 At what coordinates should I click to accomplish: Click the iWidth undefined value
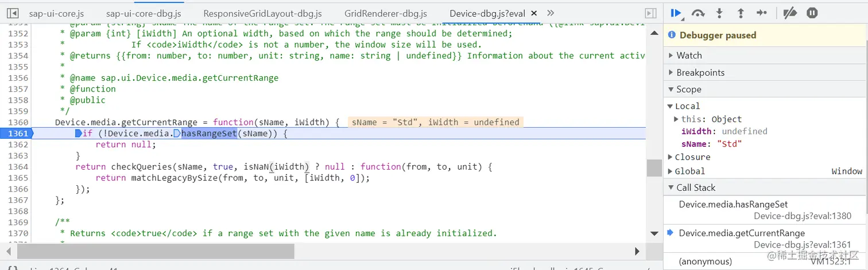point(745,131)
